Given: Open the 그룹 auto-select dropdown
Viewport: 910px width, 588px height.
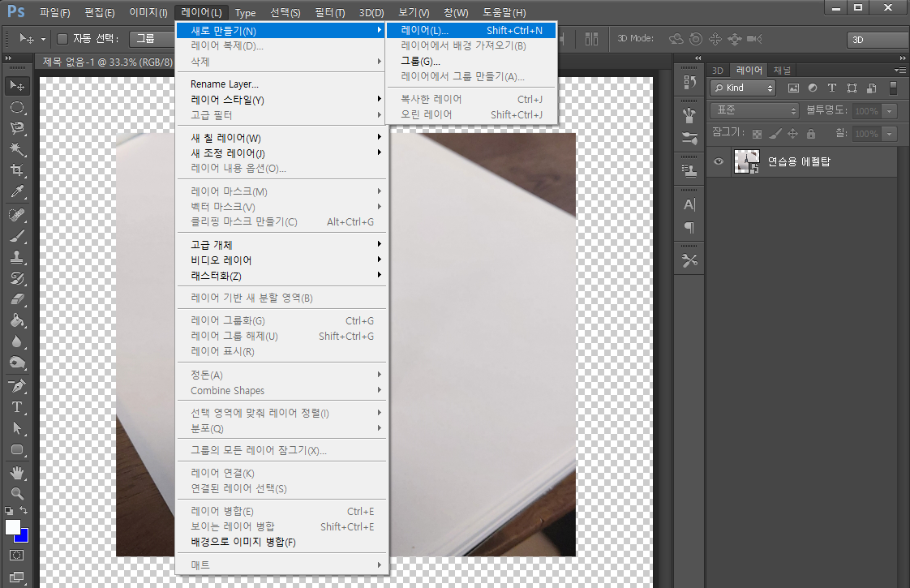Looking at the screenshot, I should (152, 39).
